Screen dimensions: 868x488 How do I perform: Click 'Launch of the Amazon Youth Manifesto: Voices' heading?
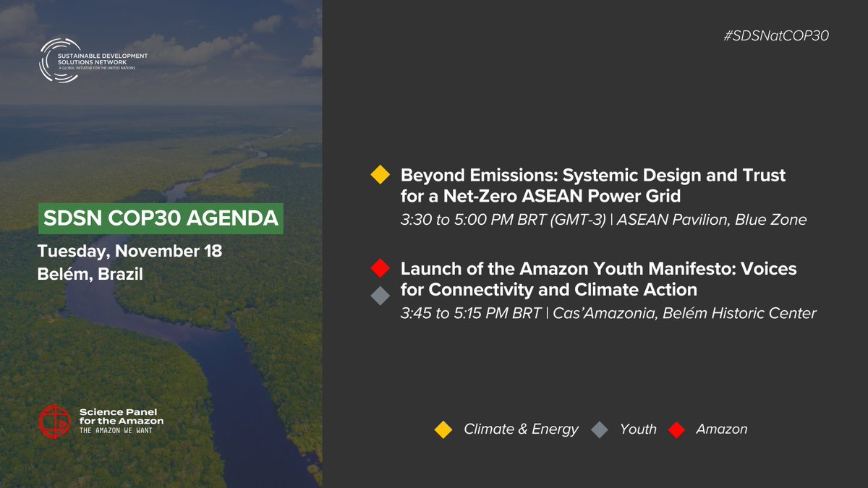click(x=598, y=269)
